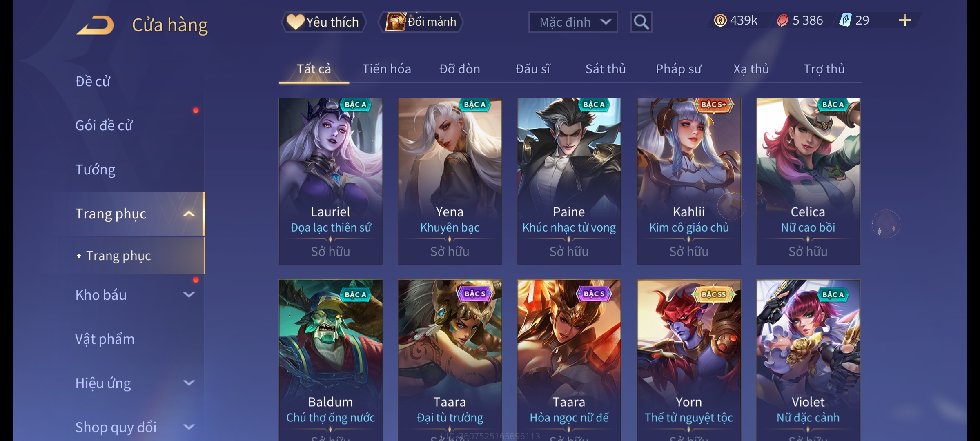Image resolution: width=980 pixels, height=441 pixels.
Task: Open the search magnifier icon
Action: tap(641, 22)
